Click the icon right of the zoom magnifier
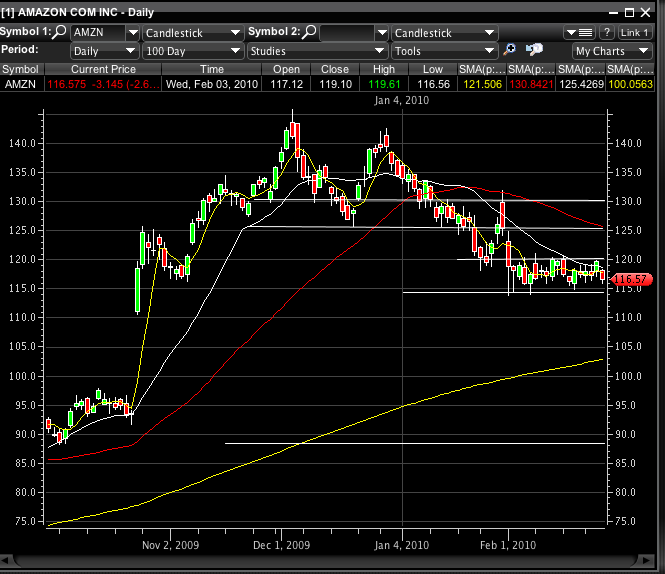Screen dimensions: 665x574 pos(534,50)
